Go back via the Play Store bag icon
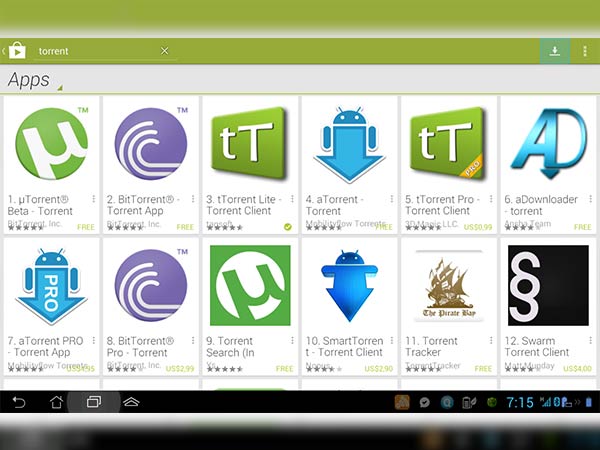Image resolution: width=600 pixels, height=450 pixels. click(x=16, y=50)
